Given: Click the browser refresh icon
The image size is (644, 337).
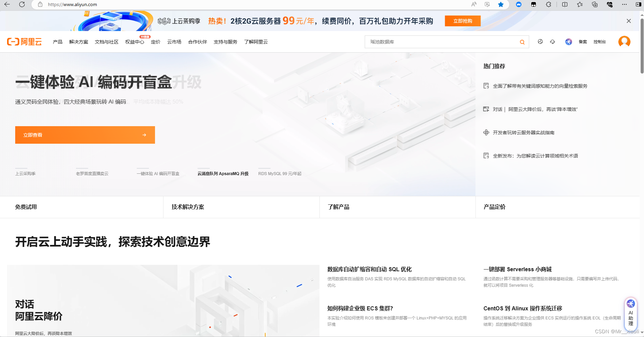Looking at the screenshot, I should click(22, 4).
